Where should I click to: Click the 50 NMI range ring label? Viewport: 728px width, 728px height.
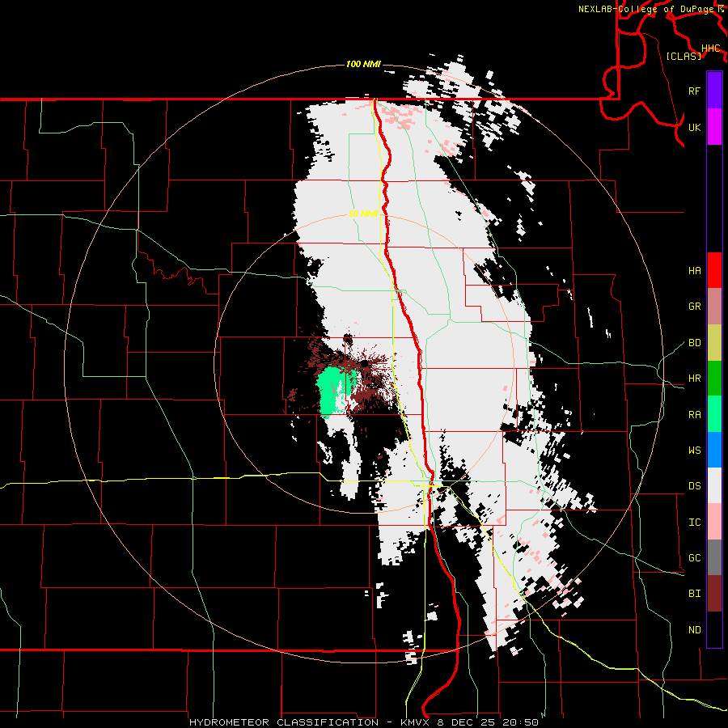point(363,214)
